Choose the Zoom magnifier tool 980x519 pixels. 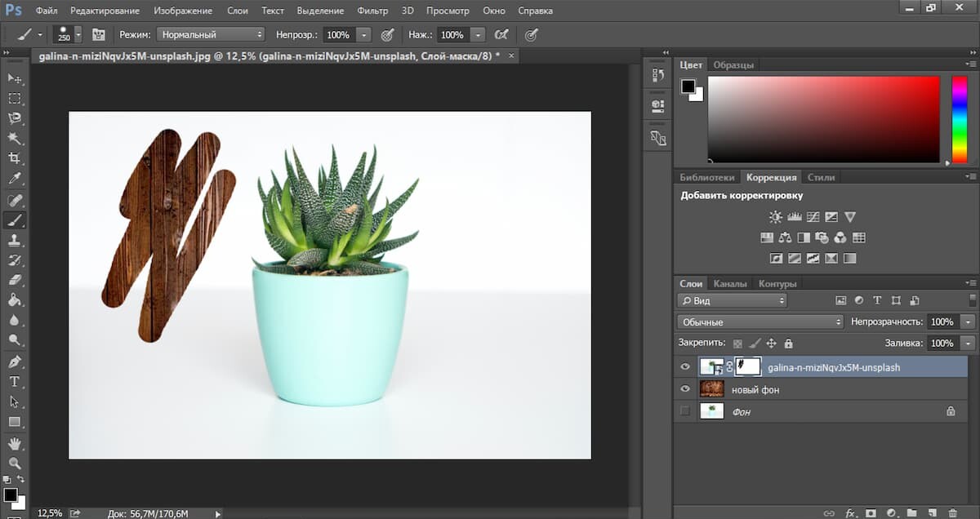click(x=14, y=463)
